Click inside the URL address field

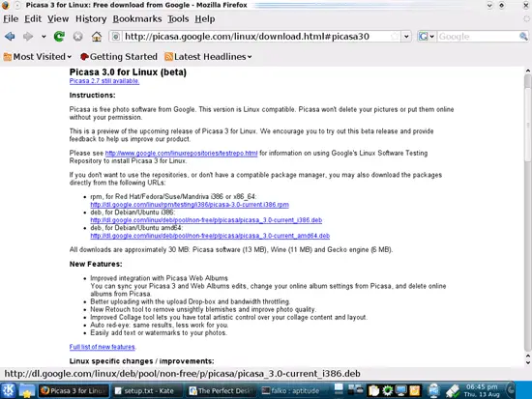[256, 37]
